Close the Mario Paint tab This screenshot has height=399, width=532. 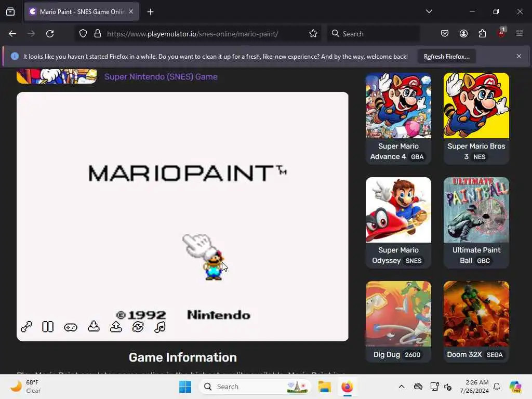point(131,11)
